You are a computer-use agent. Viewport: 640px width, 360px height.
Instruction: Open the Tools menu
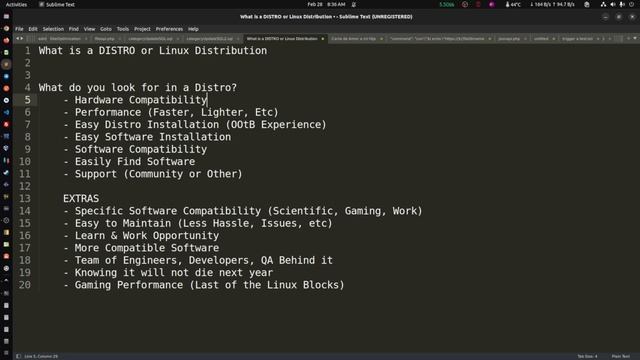click(122, 29)
